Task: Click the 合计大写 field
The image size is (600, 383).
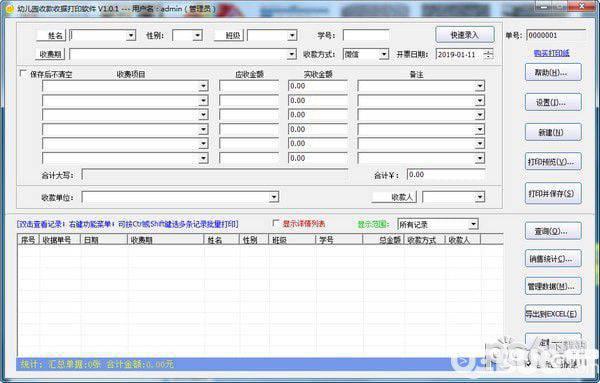Action: [x=215, y=175]
